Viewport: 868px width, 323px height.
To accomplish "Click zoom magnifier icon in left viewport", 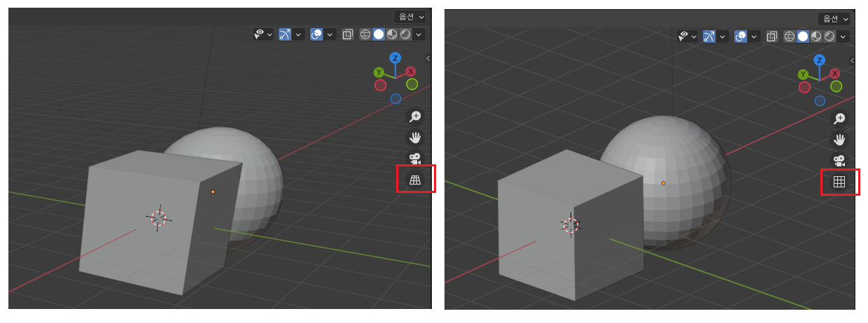I will pyautogui.click(x=415, y=117).
